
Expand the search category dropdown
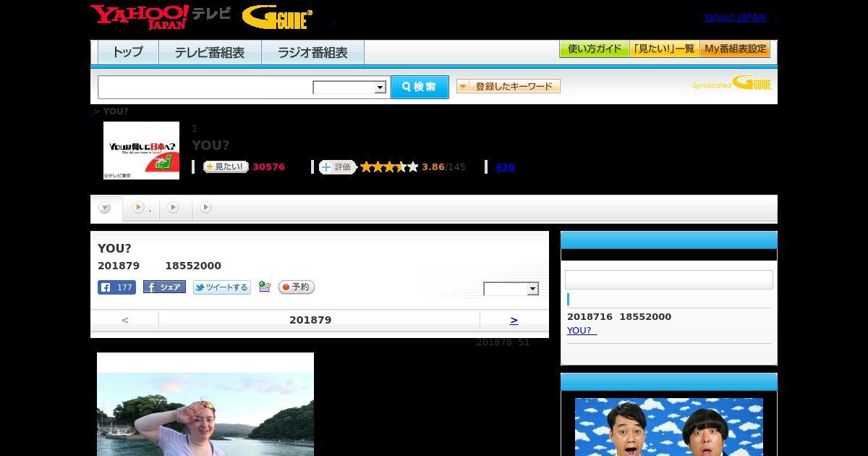tap(350, 88)
